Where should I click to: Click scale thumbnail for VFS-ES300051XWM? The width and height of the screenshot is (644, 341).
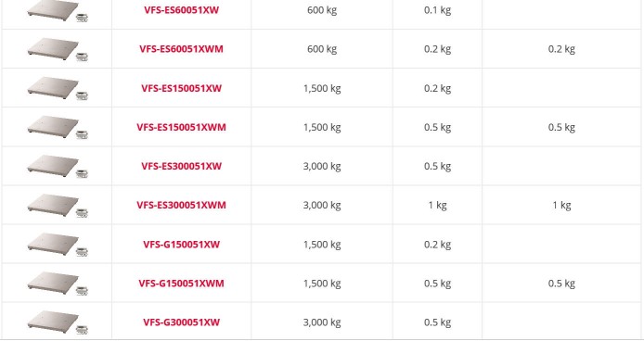[58, 206]
